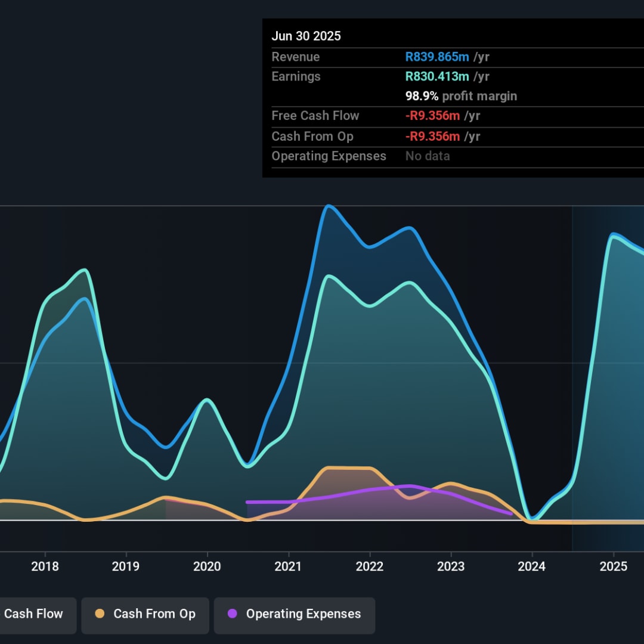Click the Cash From Op value -R9.356m
This screenshot has width=644, height=644.
[x=432, y=137]
